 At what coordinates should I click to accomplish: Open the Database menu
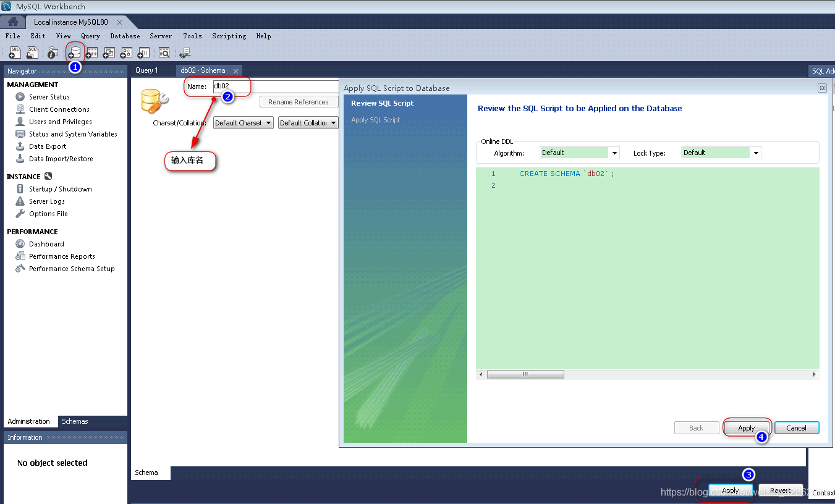(125, 36)
